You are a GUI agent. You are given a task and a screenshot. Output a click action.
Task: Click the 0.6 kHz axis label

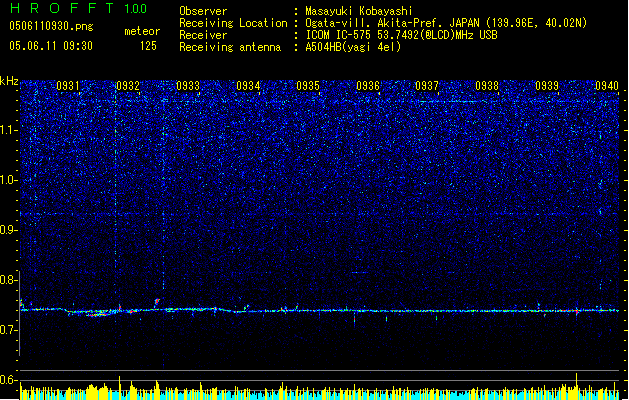pos(8,380)
